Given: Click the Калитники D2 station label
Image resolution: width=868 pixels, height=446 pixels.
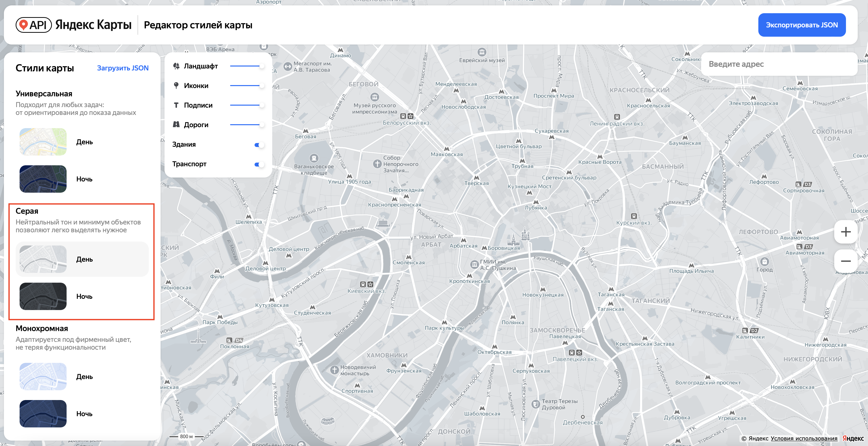Looking at the screenshot, I should [x=751, y=337].
